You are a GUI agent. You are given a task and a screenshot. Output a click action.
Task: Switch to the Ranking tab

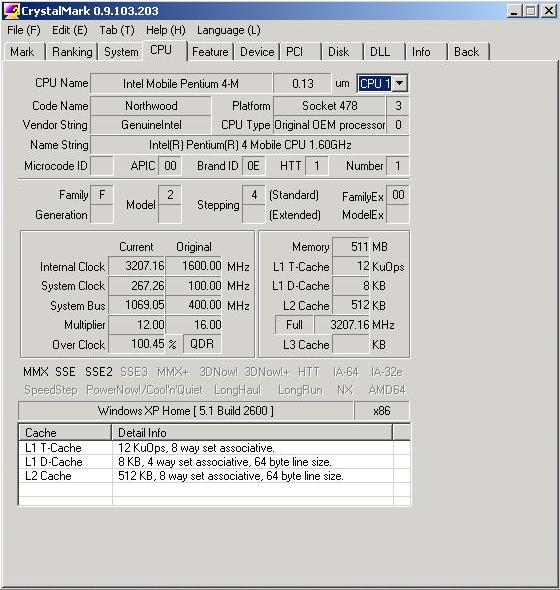click(x=72, y=52)
